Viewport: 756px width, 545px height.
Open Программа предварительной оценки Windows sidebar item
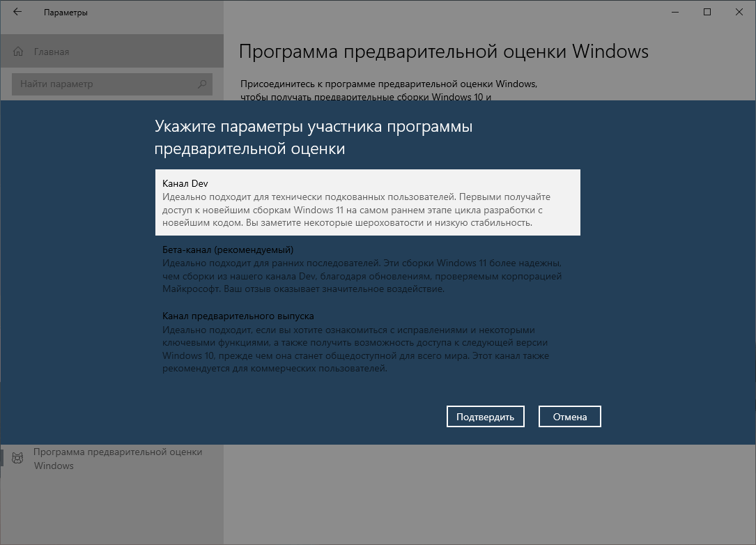112,459
